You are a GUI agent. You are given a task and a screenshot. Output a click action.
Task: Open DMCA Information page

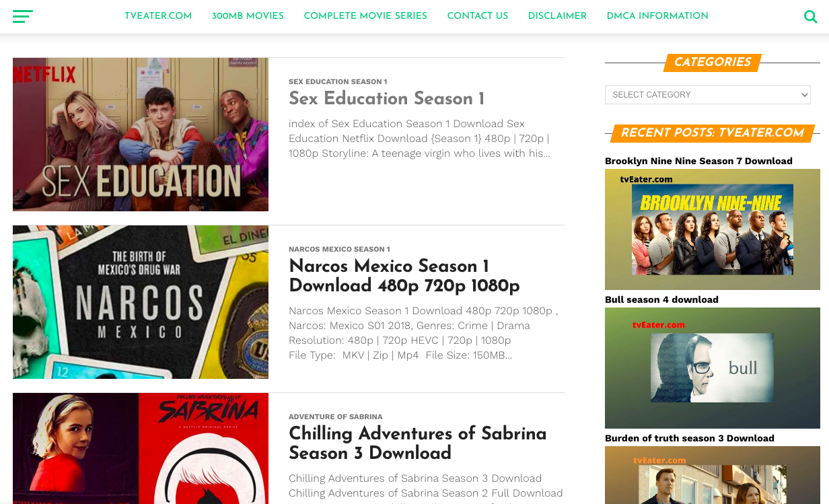click(x=657, y=16)
